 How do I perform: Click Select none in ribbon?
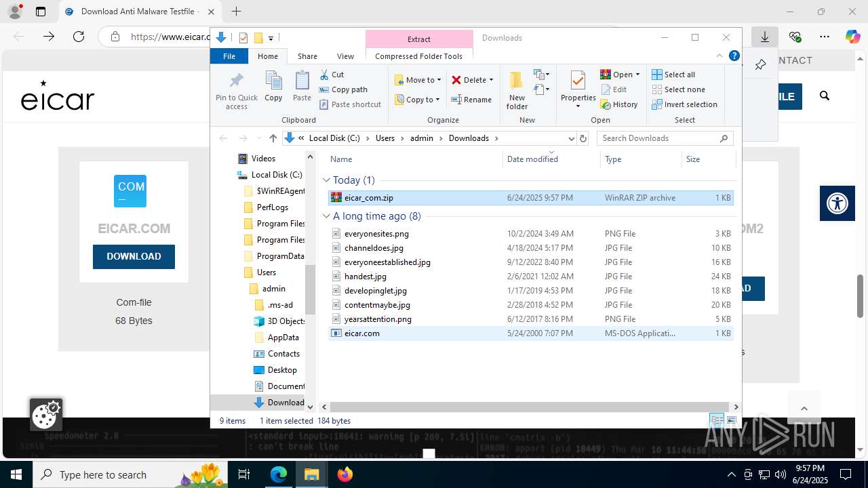[679, 89]
